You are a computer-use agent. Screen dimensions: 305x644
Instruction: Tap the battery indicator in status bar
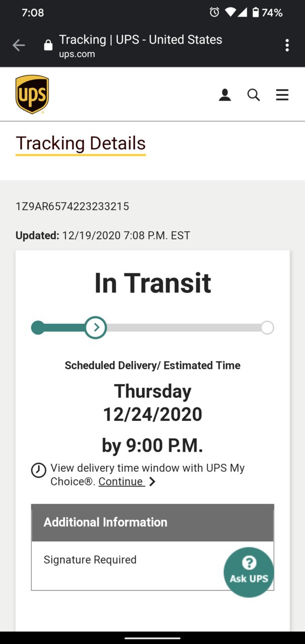coord(255,13)
